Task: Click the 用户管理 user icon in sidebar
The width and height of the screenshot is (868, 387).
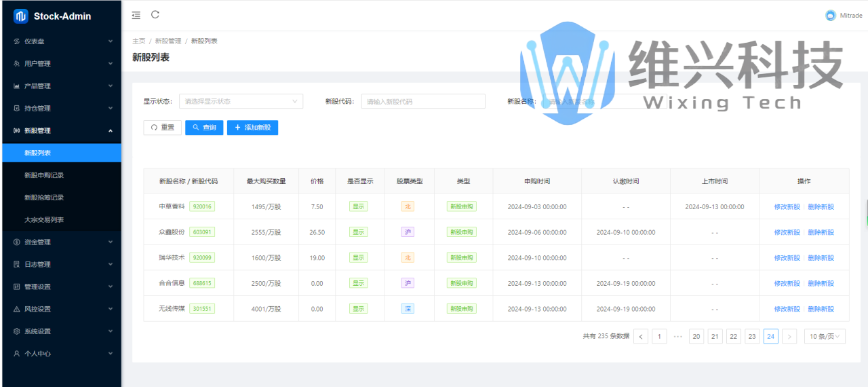Action: [17, 64]
